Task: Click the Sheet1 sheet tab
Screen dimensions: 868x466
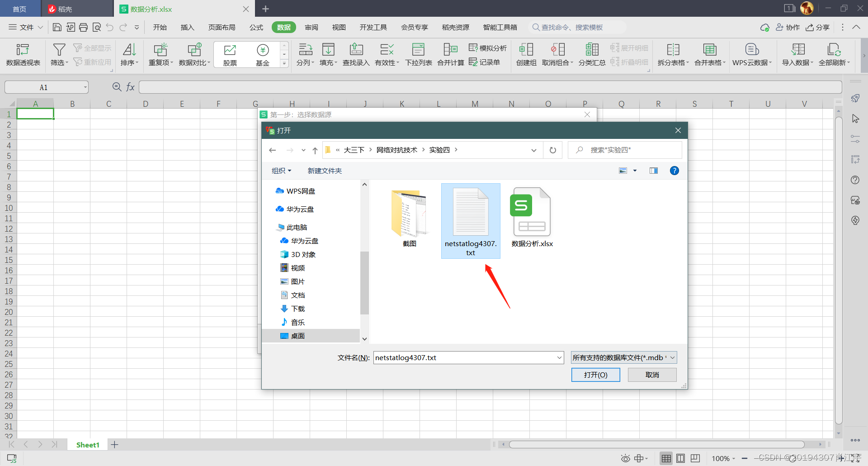Action: (x=88, y=445)
